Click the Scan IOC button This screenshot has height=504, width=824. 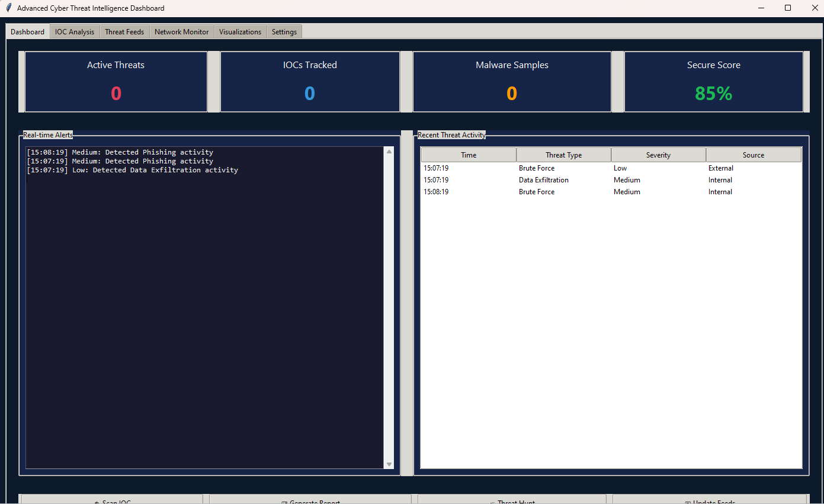(112, 500)
